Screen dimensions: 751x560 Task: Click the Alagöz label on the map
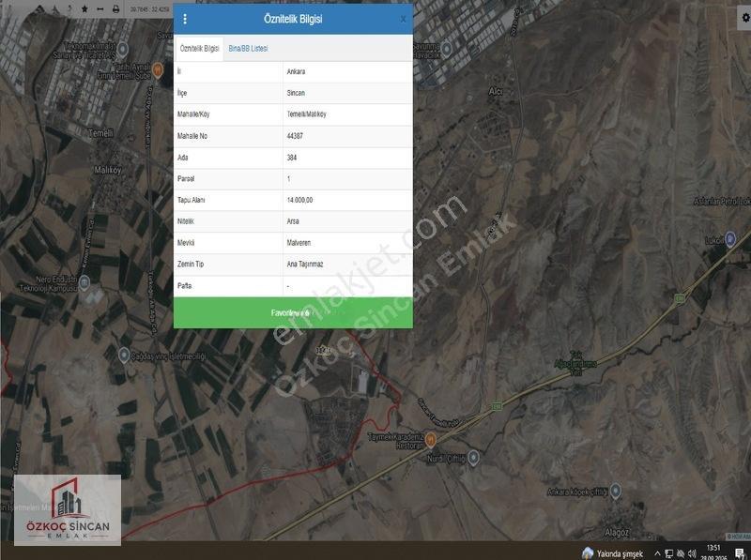click(x=617, y=533)
